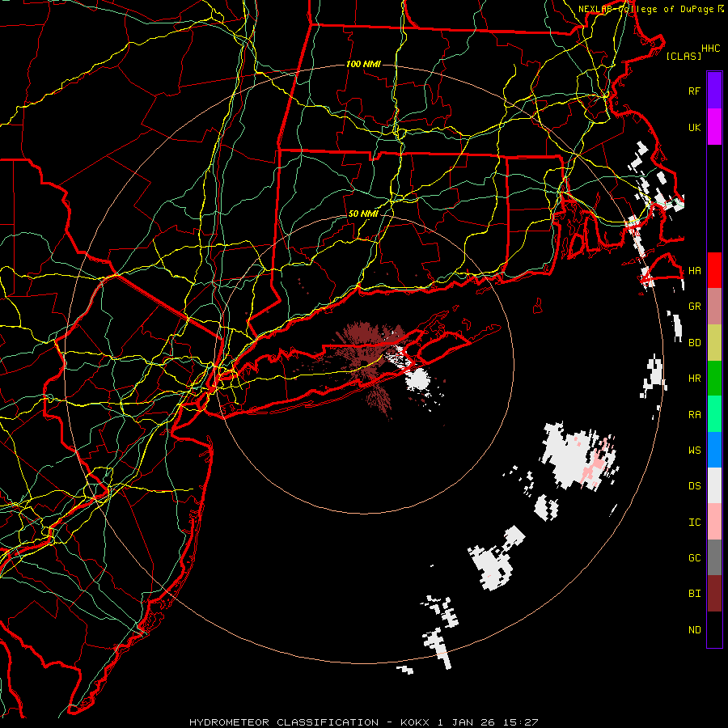Click the "HHC" product code text
The image size is (728, 728).
[710, 49]
